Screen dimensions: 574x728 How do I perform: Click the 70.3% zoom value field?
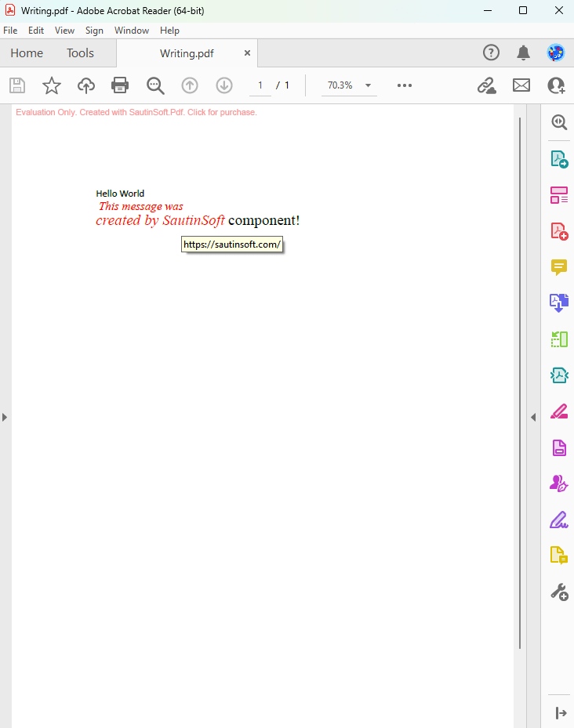(340, 85)
